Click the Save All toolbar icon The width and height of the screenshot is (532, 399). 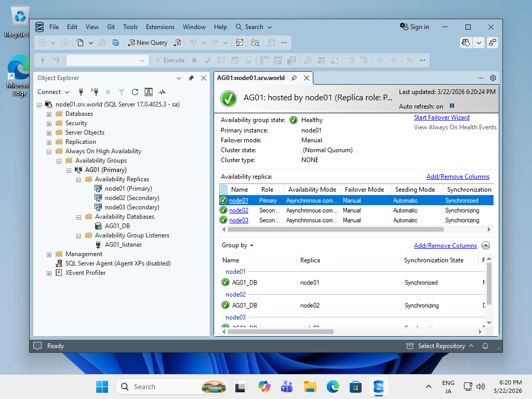click(116, 43)
